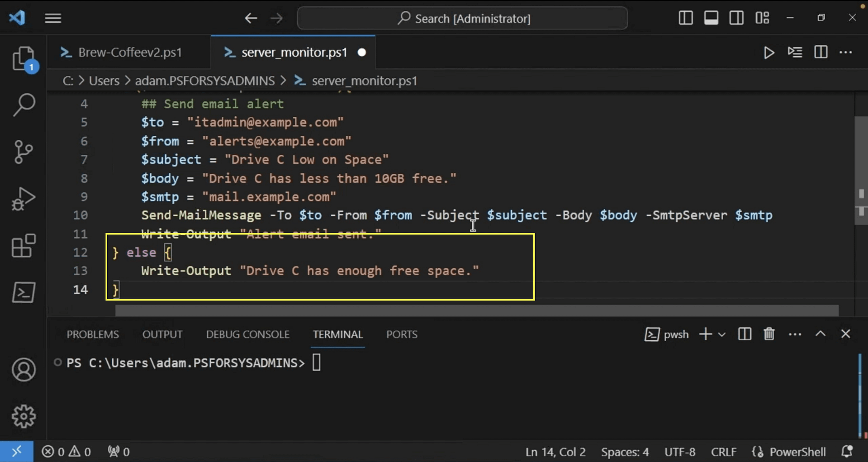Switch to the DEBUG CONSOLE tab
This screenshot has width=868, height=462.
[248, 334]
